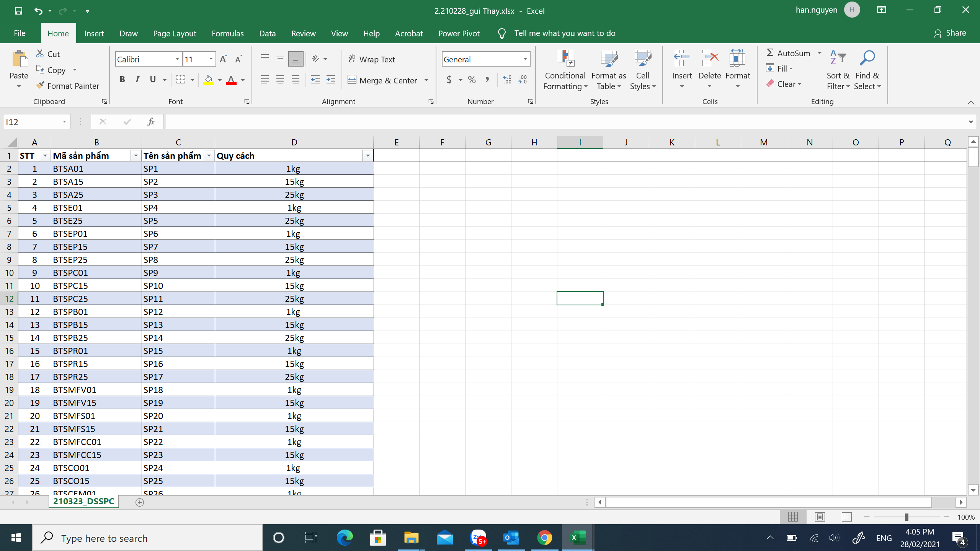Screen dimensions: 980x551
Task: Open the Data ribbon tab
Action: [268, 33]
